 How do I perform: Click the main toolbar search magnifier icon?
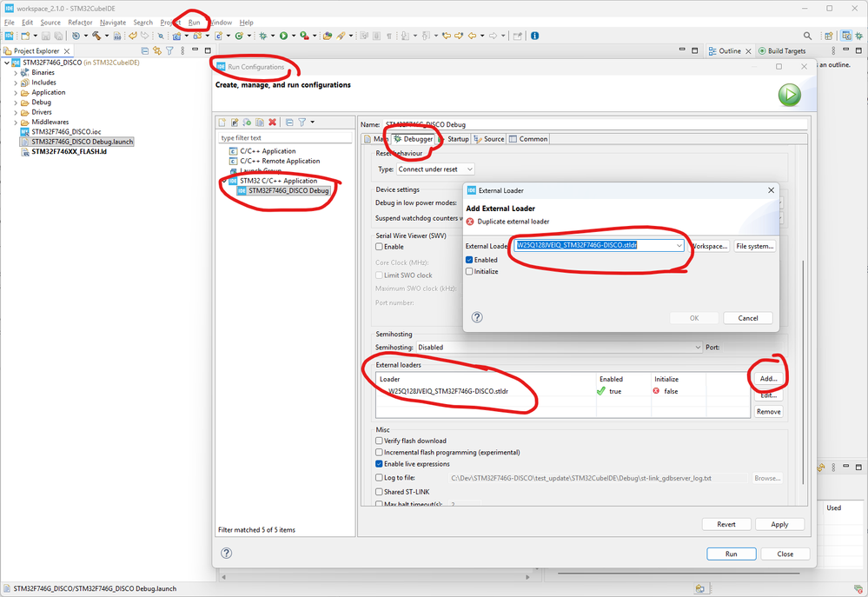[808, 36]
